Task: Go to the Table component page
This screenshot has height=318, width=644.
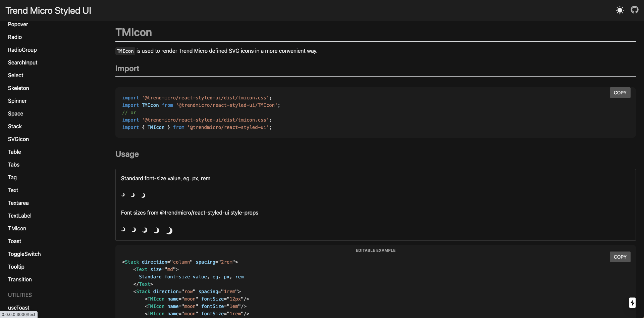Action: click(14, 152)
